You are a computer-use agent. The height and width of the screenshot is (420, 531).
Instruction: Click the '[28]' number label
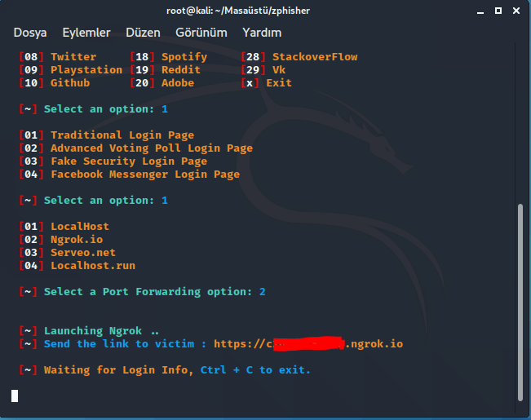(253, 56)
